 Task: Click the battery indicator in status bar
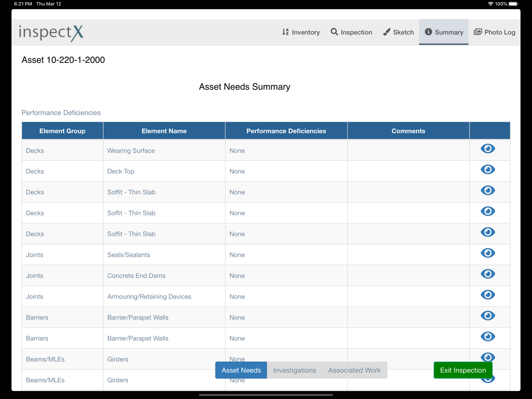[513, 4]
